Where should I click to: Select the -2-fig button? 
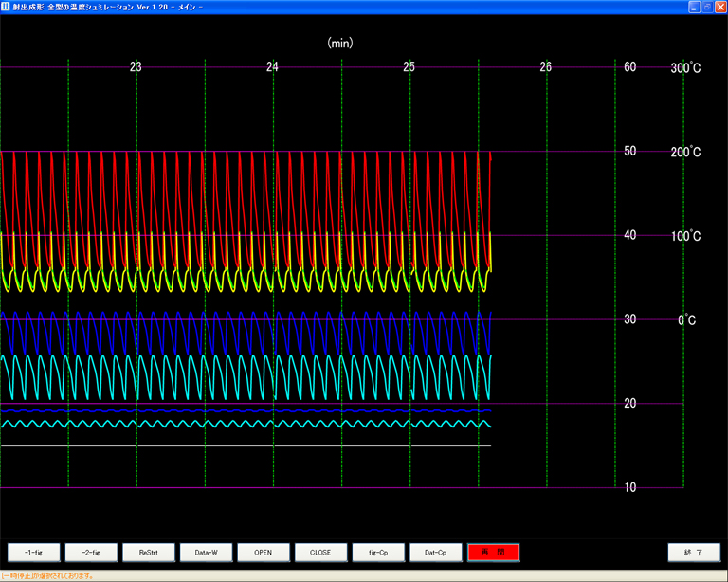click(x=91, y=553)
